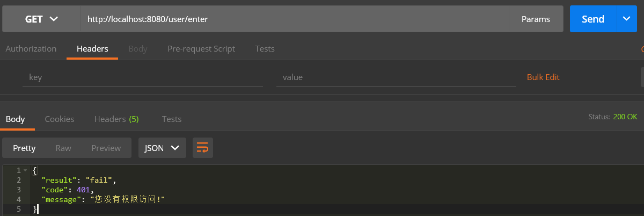
Task: Switch to Preview response view
Action: pyautogui.click(x=106, y=148)
